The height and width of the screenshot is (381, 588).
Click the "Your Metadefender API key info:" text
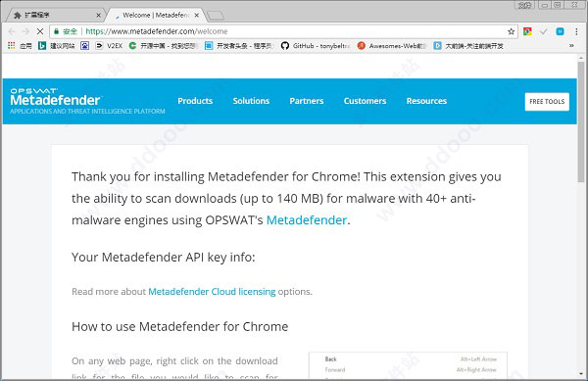163,257
